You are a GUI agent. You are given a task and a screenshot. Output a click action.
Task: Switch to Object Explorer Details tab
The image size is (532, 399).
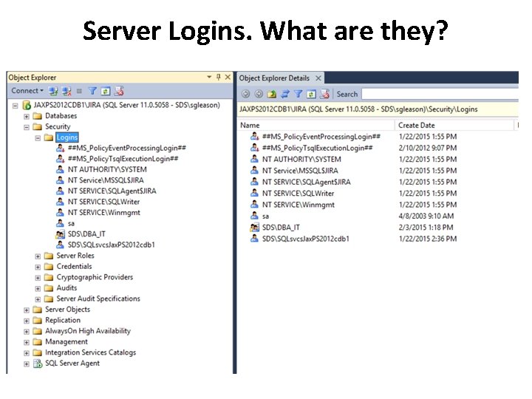pos(274,78)
